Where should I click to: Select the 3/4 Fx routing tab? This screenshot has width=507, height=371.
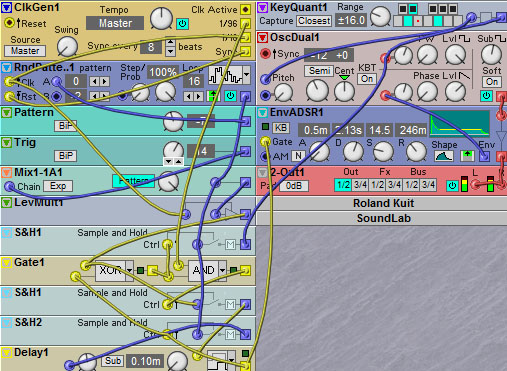(x=394, y=185)
